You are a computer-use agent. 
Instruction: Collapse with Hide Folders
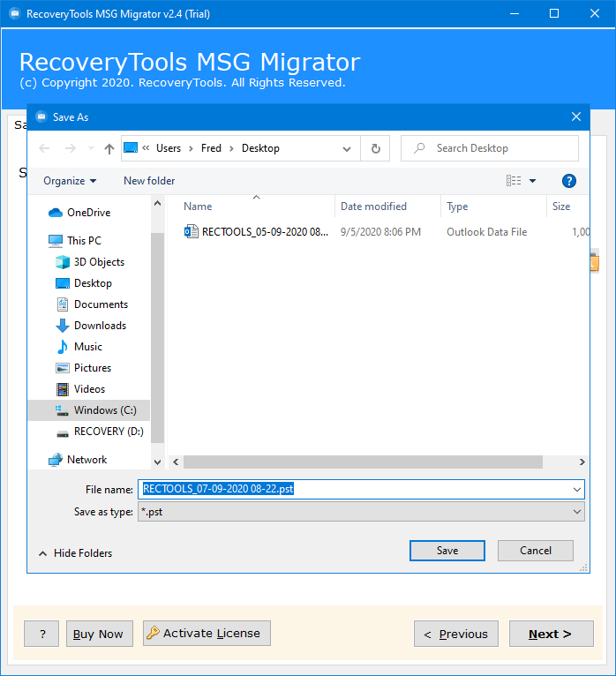tap(76, 553)
